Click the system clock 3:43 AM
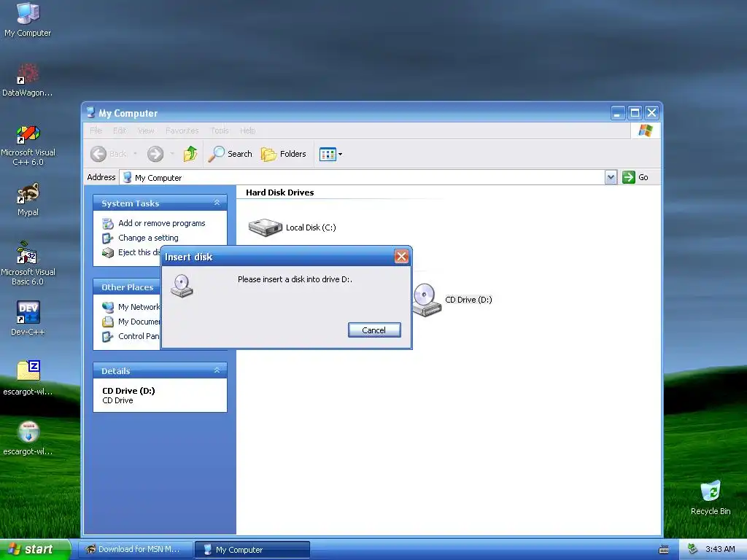 [x=720, y=549]
